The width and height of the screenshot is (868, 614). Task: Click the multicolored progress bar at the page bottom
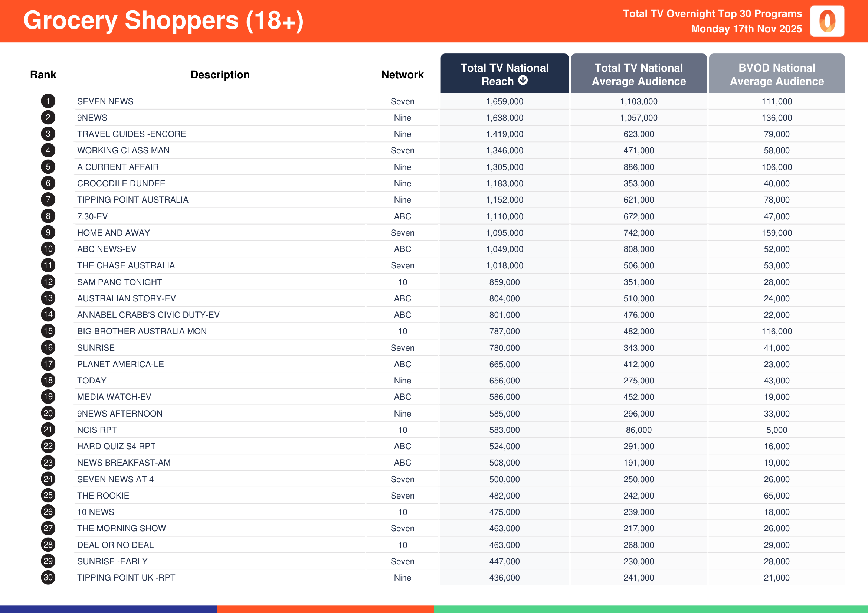434,609
